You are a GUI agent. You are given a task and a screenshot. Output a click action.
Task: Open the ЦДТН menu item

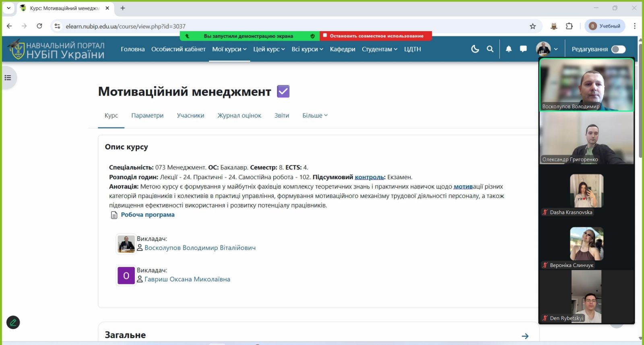tap(413, 49)
